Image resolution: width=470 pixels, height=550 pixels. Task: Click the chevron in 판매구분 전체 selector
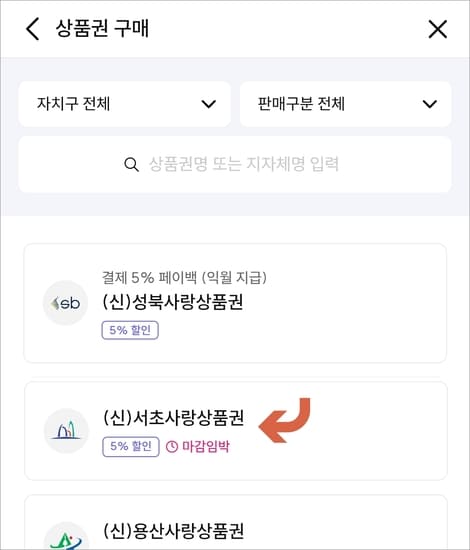[x=430, y=104]
